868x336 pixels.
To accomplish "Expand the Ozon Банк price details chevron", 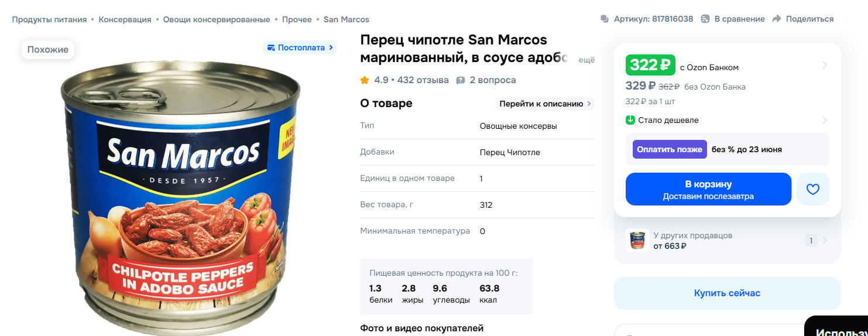I will (x=825, y=65).
